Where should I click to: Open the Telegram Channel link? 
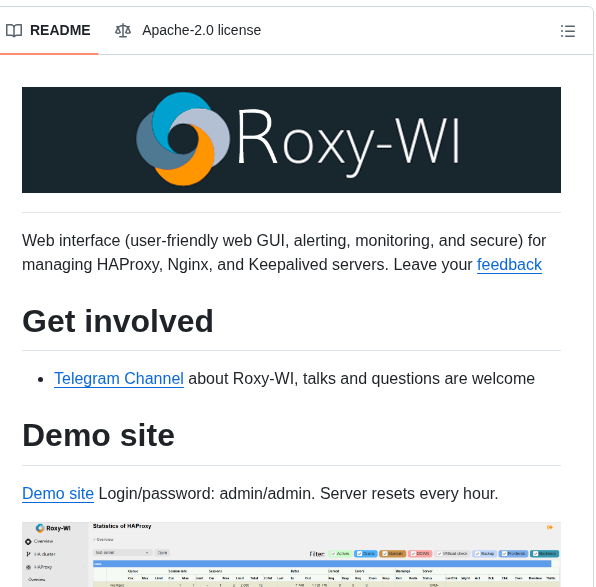point(119,379)
